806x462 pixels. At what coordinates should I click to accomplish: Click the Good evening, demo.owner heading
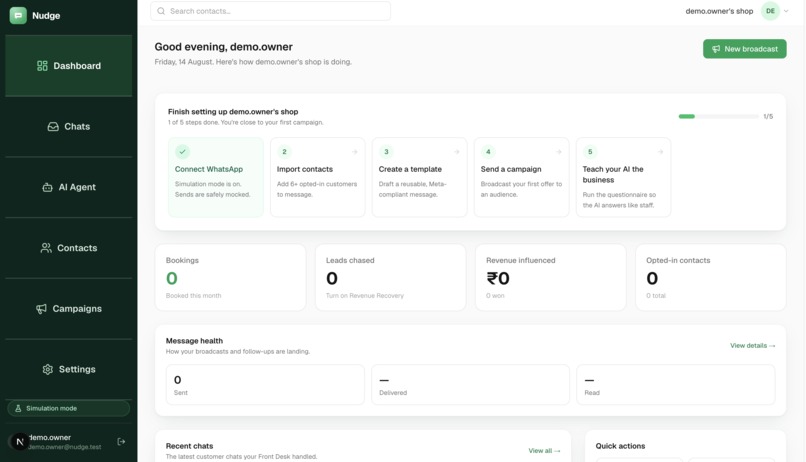[224, 47]
